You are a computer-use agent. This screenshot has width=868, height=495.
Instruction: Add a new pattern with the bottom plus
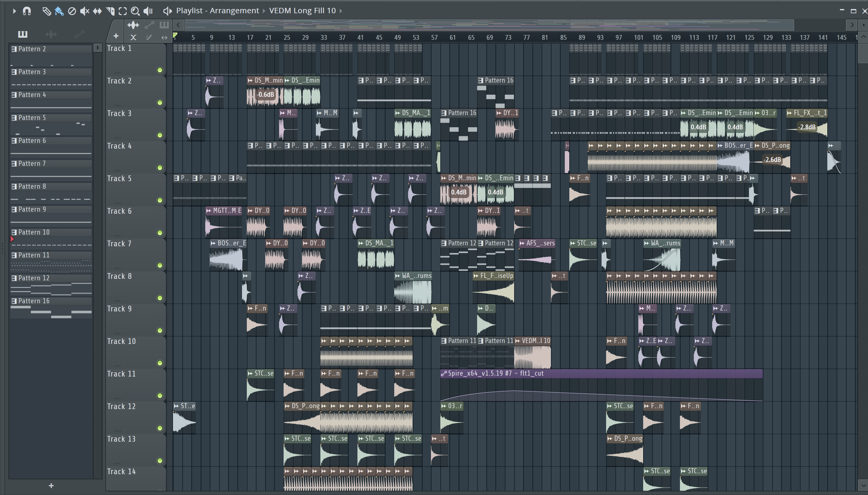click(x=51, y=485)
